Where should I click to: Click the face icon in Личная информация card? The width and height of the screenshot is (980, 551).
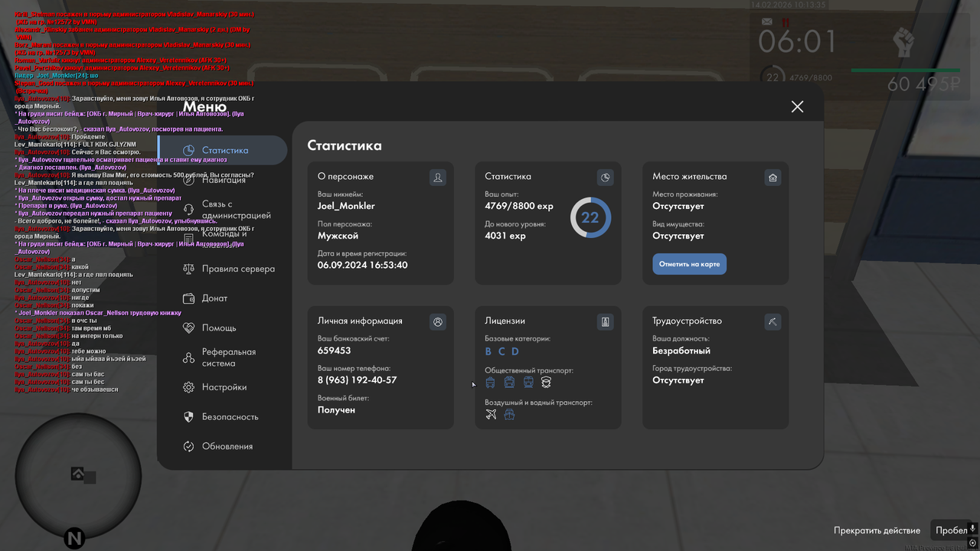pos(438,322)
